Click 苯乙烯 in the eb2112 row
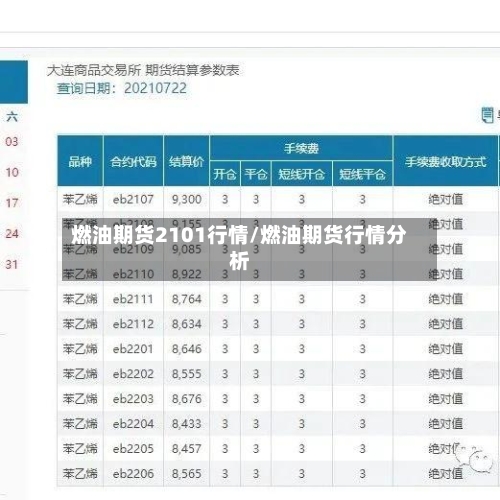500x500 pixels. pyautogui.click(x=80, y=324)
